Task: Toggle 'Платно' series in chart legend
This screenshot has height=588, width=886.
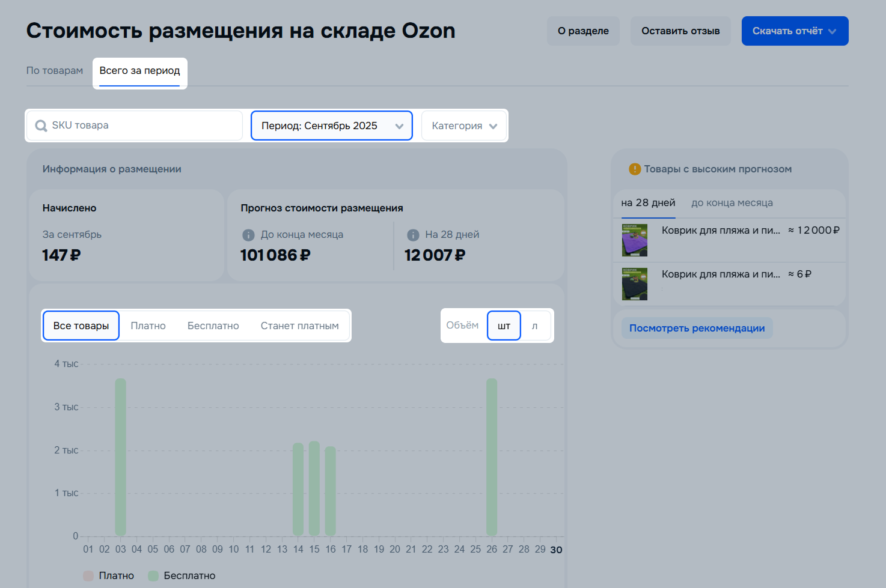Action: (x=89, y=575)
